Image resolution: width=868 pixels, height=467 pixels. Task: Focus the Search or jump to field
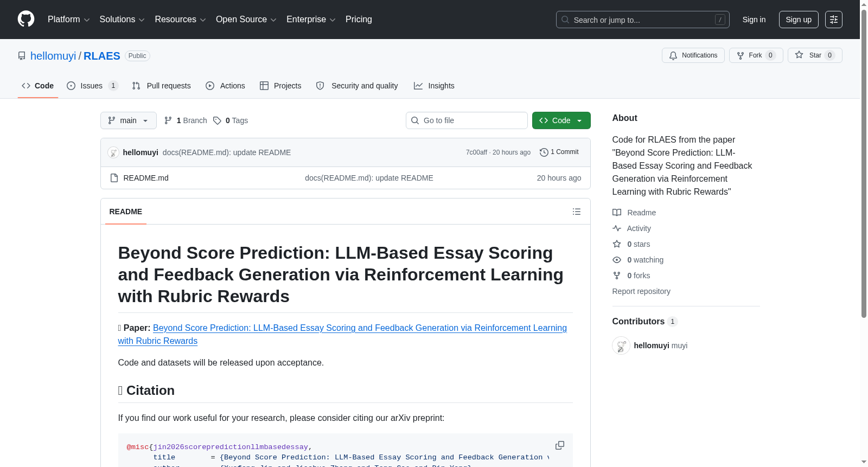(x=643, y=20)
